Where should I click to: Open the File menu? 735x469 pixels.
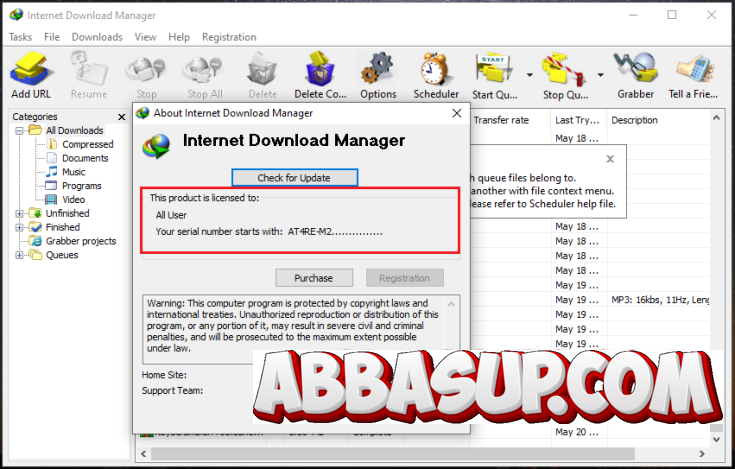tap(52, 37)
